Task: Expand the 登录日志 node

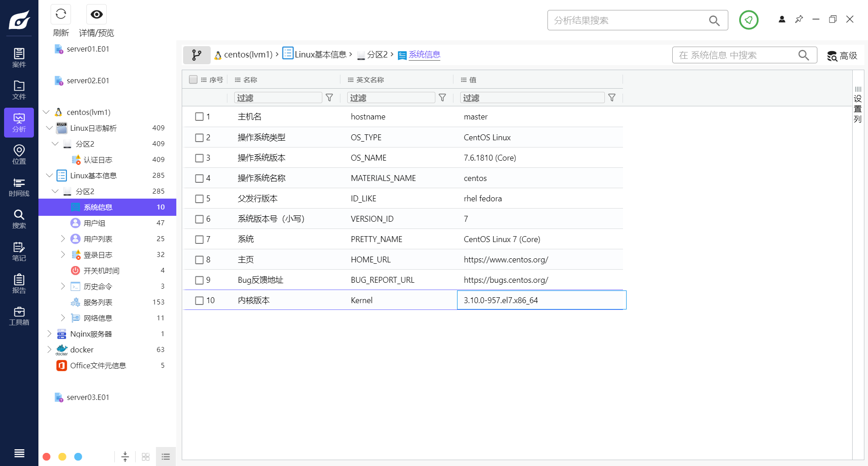Action: tap(63, 254)
